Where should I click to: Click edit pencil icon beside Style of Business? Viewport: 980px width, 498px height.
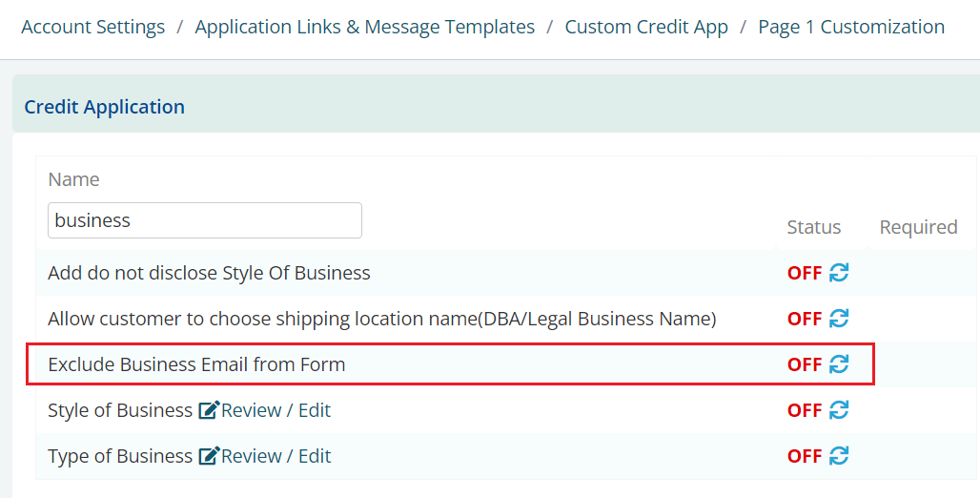pyautogui.click(x=209, y=410)
